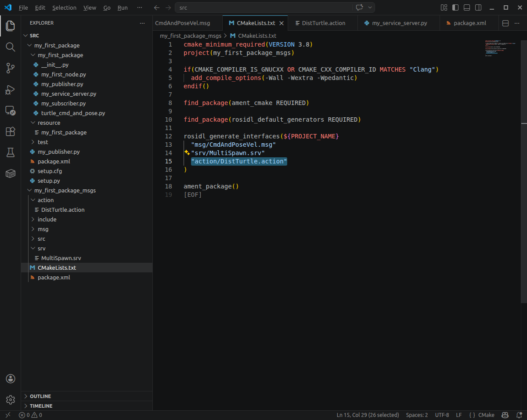527x420 pixels.
Task: Open the View menu
Action: (90, 7)
